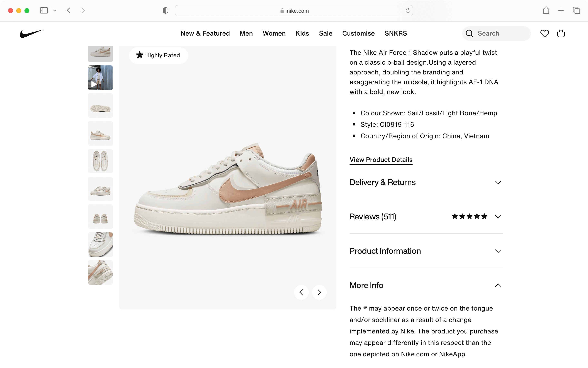Open the shopping bag icon

(x=561, y=33)
